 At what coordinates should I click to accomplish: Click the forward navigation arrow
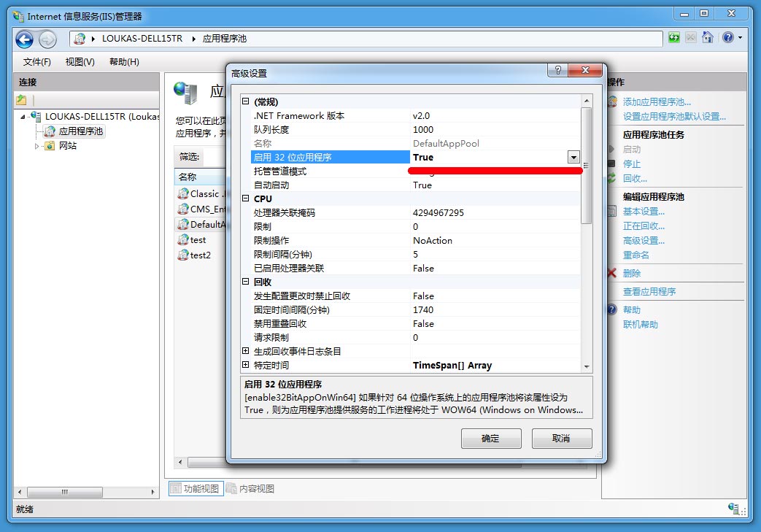pyautogui.click(x=47, y=39)
